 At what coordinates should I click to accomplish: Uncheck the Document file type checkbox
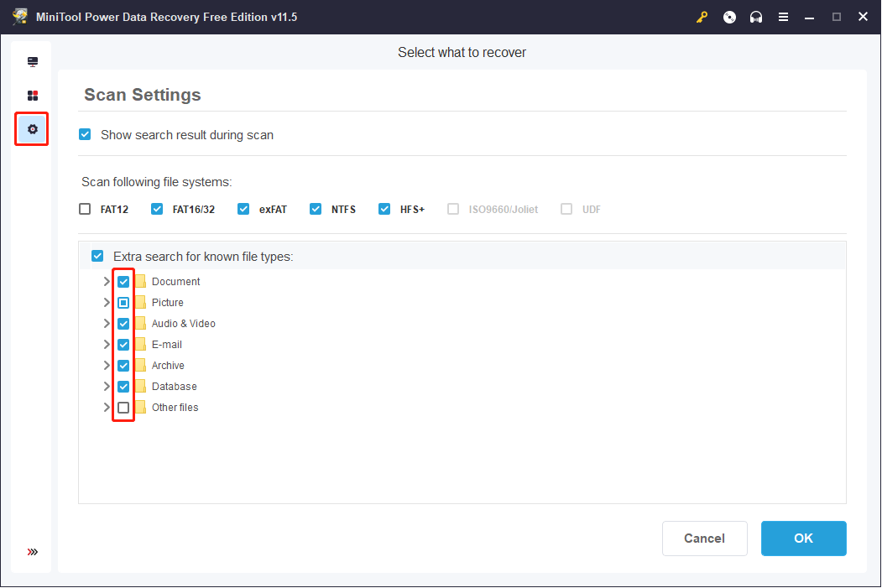[x=123, y=282]
